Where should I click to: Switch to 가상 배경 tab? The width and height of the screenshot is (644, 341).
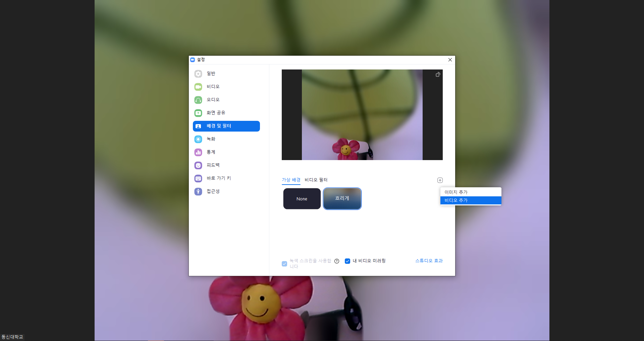291,180
